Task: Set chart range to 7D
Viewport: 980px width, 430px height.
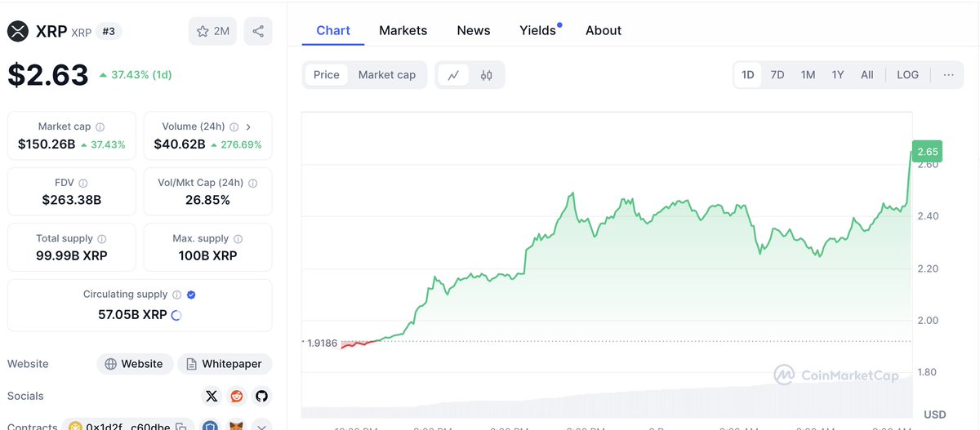Action: point(777,75)
